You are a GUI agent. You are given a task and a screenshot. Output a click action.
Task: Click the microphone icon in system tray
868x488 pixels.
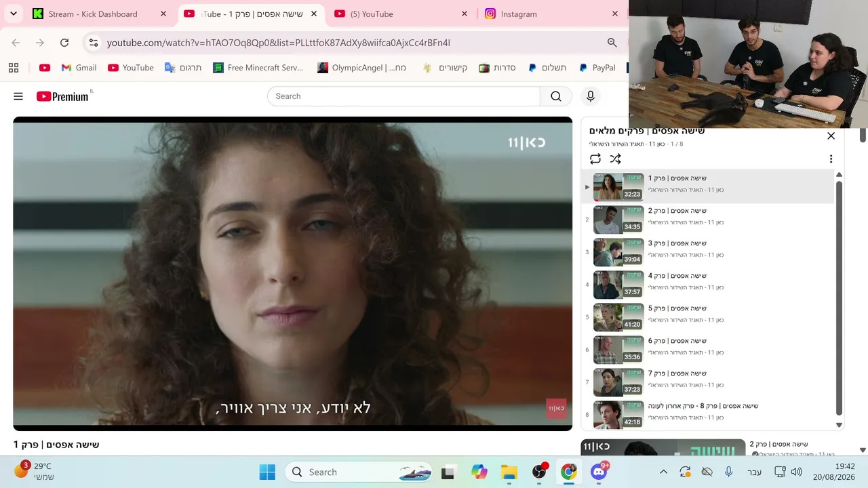coord(728,472)
